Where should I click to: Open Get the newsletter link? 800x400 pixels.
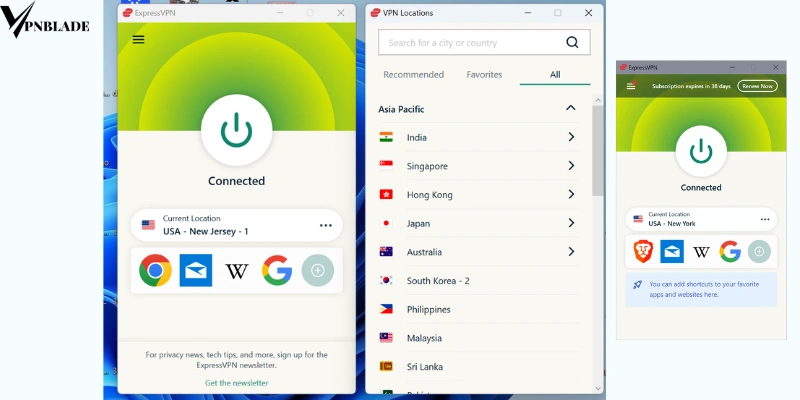pyautogui.click(x=236, y=383)
